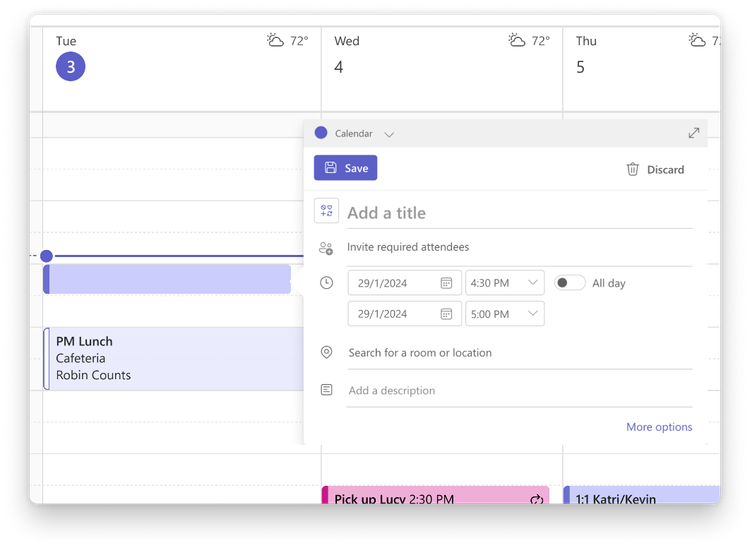The width and height of the screenshot is (750, 548).
Task: Click the location pin icon
Action: (x=326, y=352)
